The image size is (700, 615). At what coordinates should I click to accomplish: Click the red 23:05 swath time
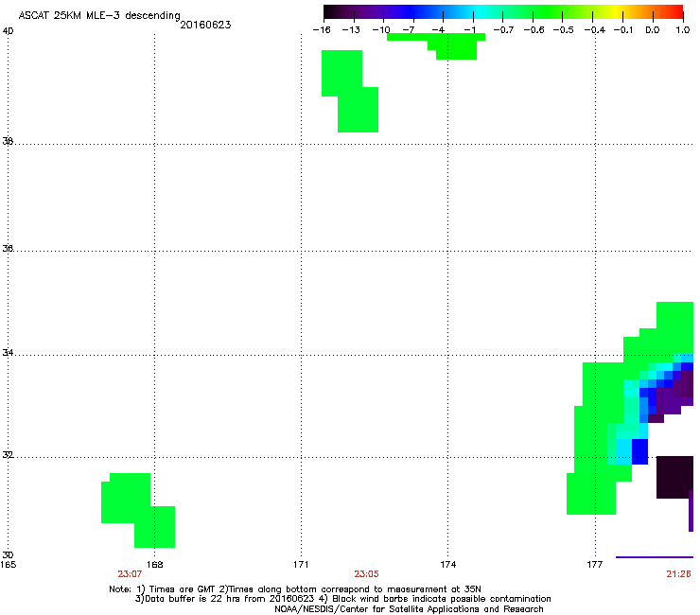tap(366, 574)
